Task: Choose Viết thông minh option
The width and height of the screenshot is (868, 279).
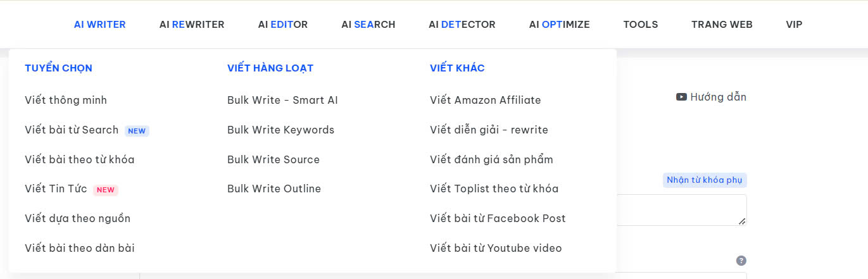Action: (66, 100)
